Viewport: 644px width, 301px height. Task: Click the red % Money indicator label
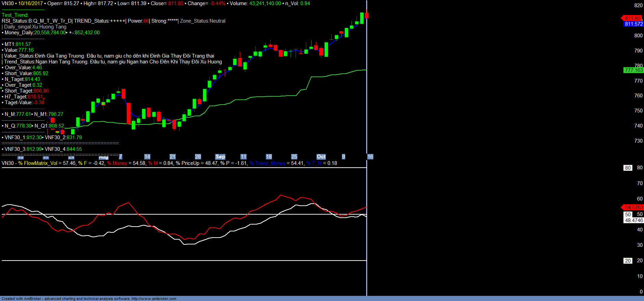(117, 163)
